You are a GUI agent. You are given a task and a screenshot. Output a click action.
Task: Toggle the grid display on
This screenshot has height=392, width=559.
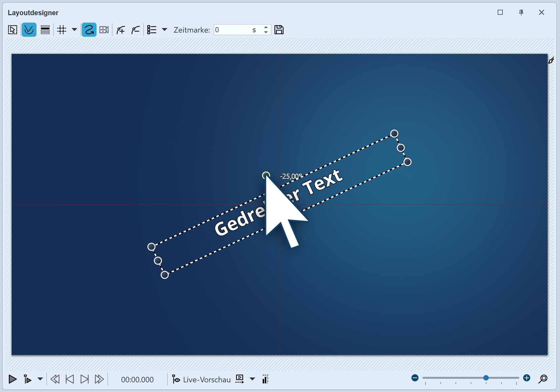click(62, 30)
